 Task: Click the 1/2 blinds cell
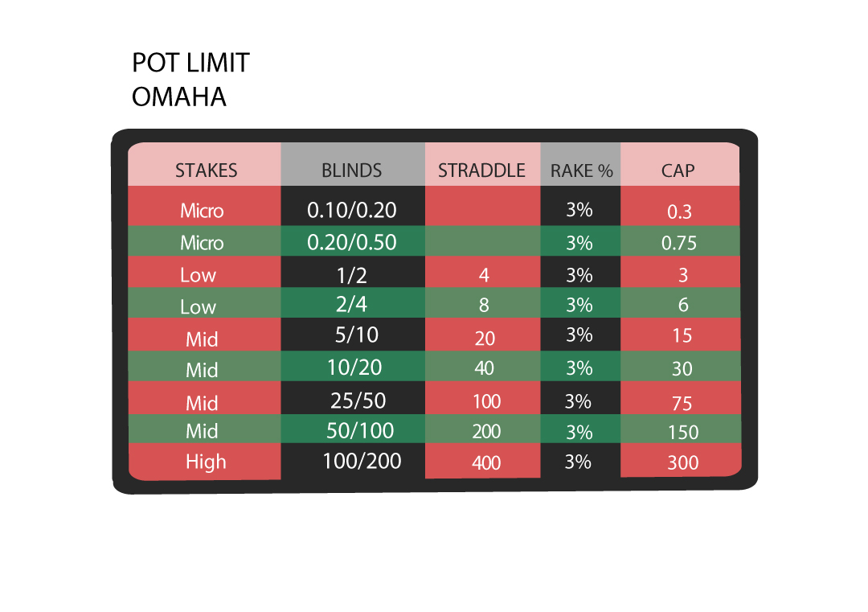[352, 275]
